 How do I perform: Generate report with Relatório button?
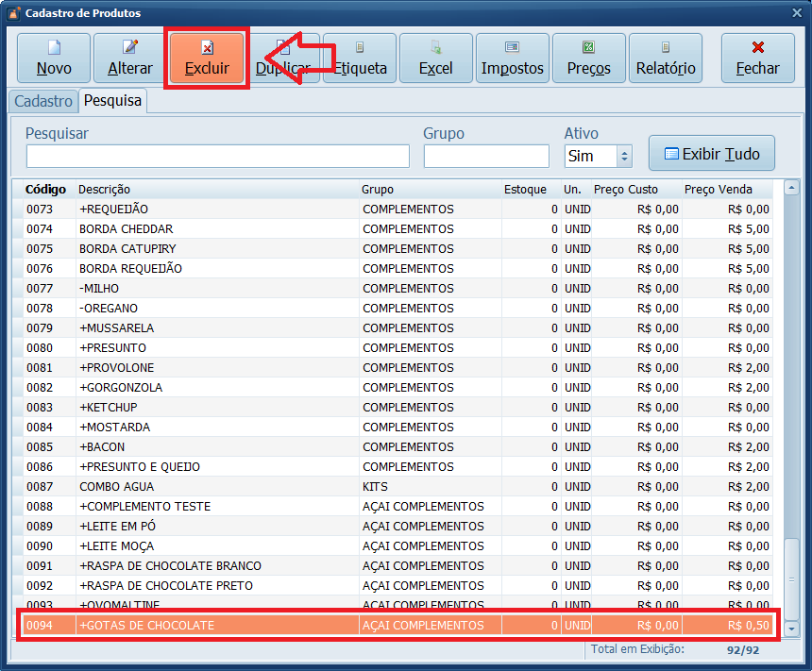click(665, 58)
